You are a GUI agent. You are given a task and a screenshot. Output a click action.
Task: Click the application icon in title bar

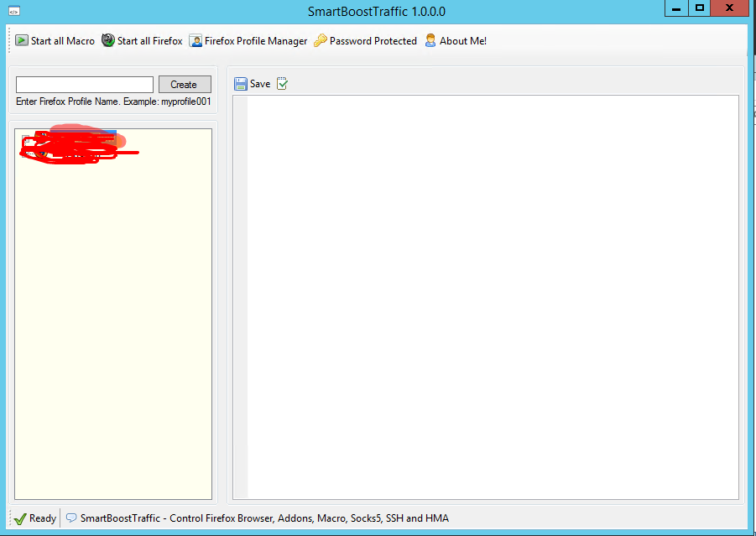coord(14,11)
